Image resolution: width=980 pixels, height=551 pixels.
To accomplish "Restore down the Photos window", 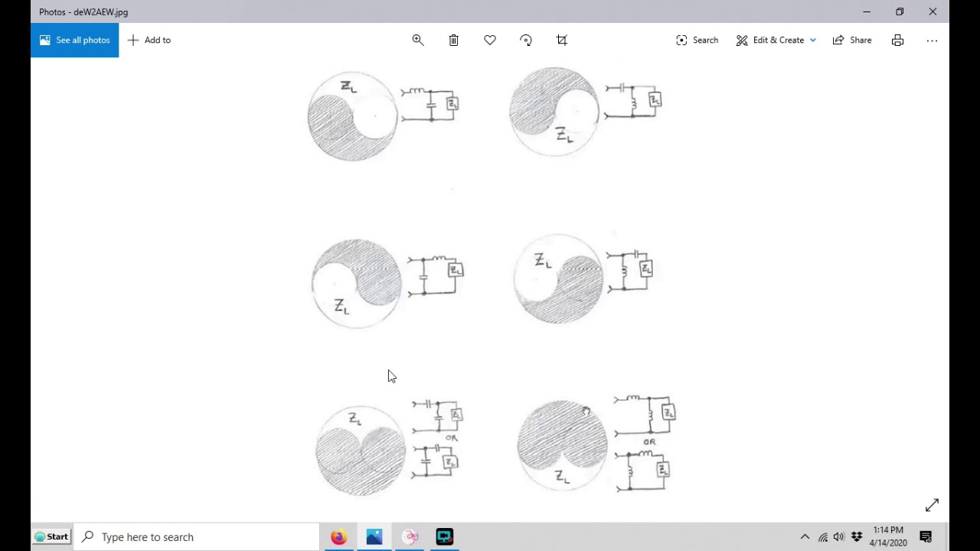I will coord(900,11).
